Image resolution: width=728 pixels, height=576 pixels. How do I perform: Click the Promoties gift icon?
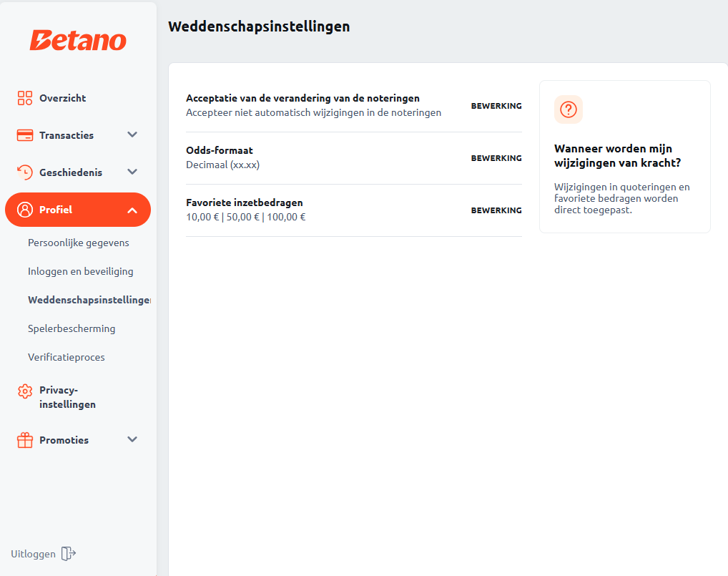[24, 440]
